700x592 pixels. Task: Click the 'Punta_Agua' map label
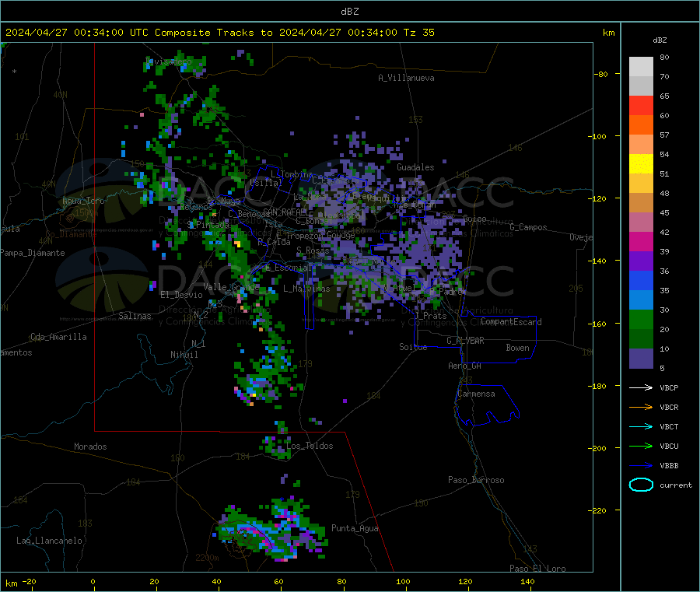tap(355, 528)
